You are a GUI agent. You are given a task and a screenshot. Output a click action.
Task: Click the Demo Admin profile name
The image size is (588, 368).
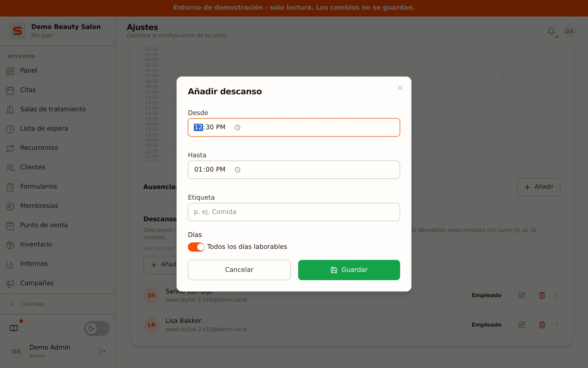50,347
